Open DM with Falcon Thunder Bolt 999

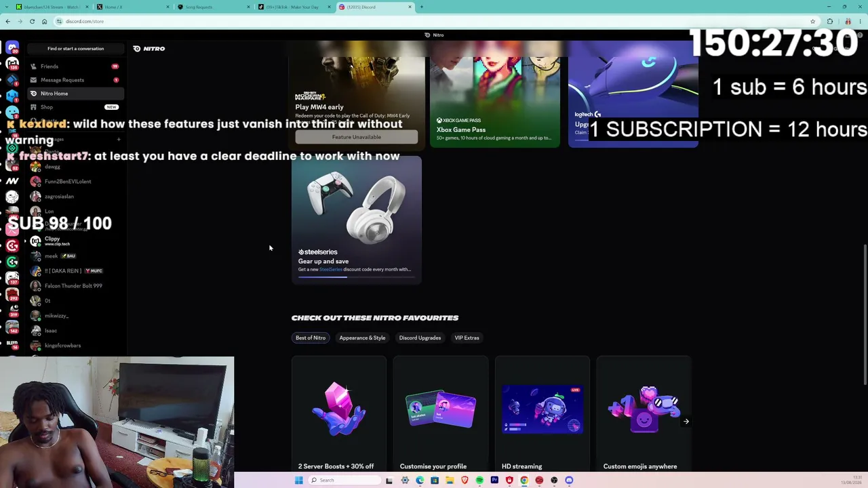75,286
